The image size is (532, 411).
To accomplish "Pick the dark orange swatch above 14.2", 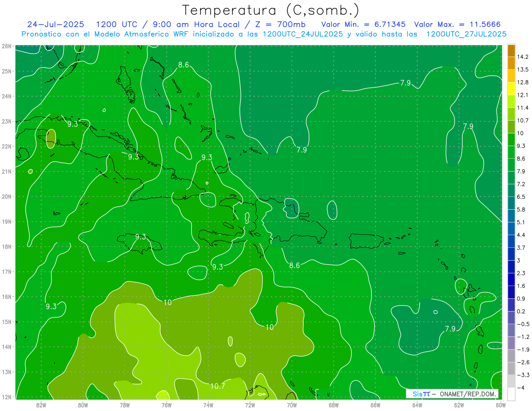I will click(x=512, y=51).
